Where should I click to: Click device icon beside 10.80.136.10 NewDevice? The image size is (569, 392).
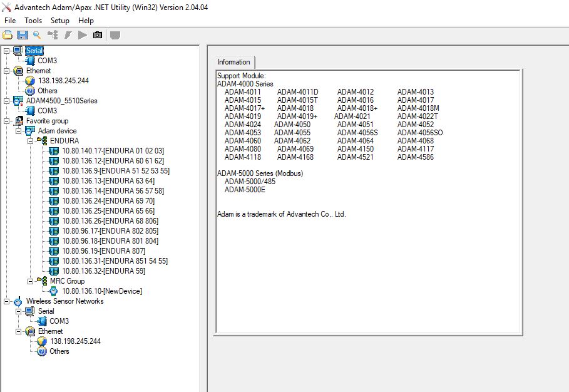click(x=53, y=291)
